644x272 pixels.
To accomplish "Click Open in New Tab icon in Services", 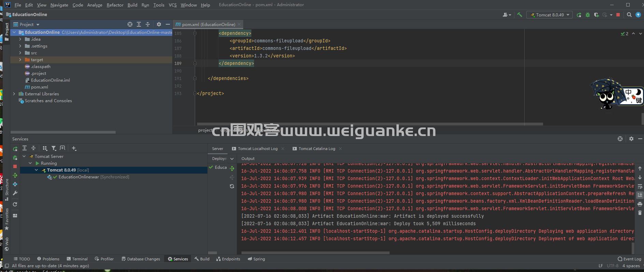I will pyautogui.click(x=62, y=148).
